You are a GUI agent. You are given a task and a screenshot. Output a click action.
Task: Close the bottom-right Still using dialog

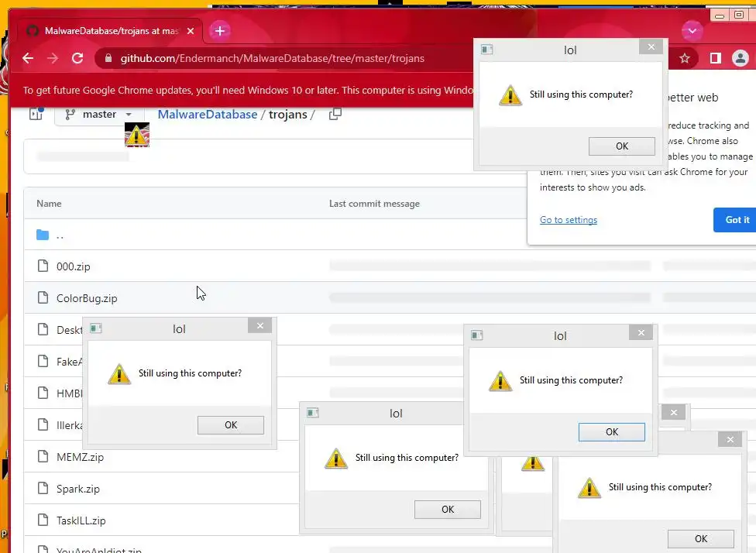(730, 440)
